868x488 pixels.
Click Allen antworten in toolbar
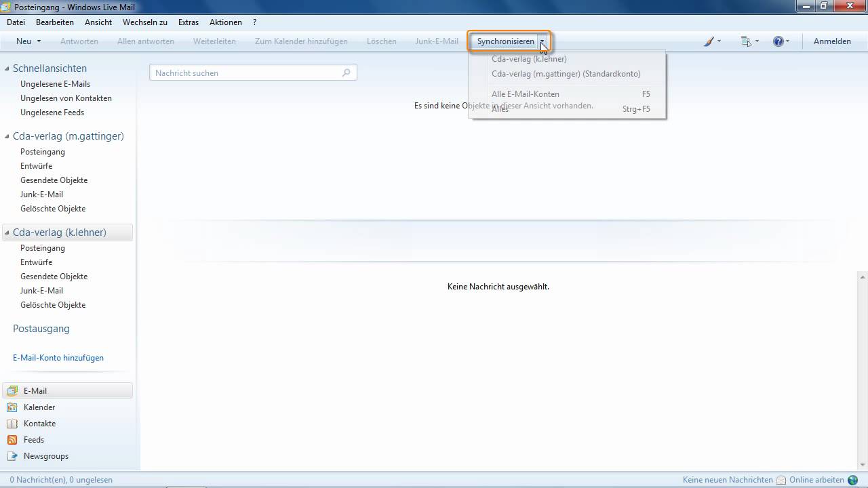pos(146,41)
